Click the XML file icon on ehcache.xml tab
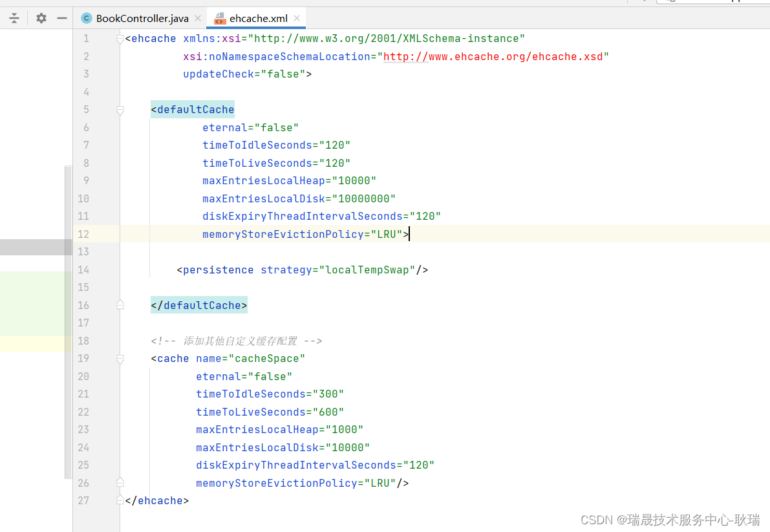The height and width of the screenshot is (532, 770). (220, 18)
